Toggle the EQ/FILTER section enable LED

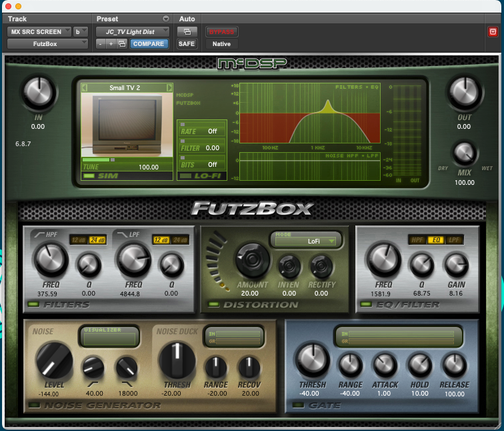(366, 304)
